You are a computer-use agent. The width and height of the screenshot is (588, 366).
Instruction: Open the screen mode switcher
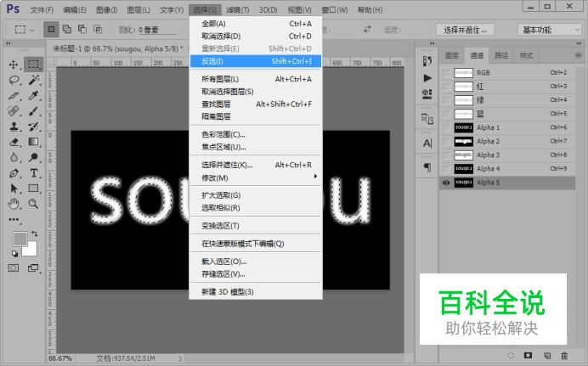(x=33, y=267)
